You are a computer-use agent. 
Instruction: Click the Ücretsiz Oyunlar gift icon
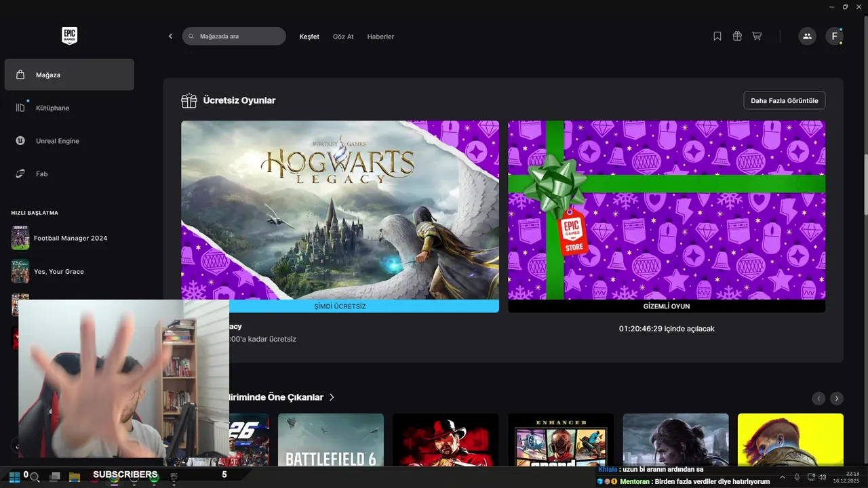pyautogui.click(x=189, y=100)
